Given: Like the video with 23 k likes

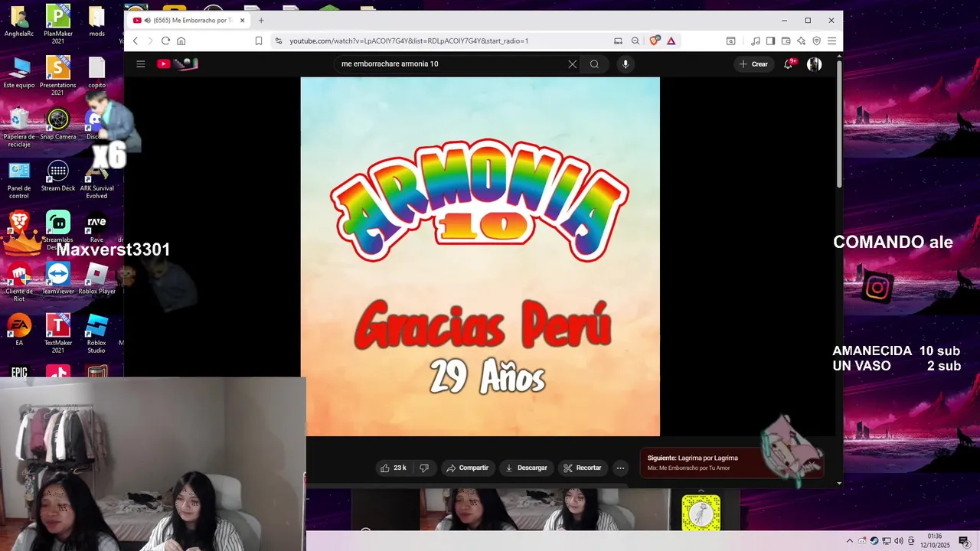Looking at the screenshot, I should [394, 468].
